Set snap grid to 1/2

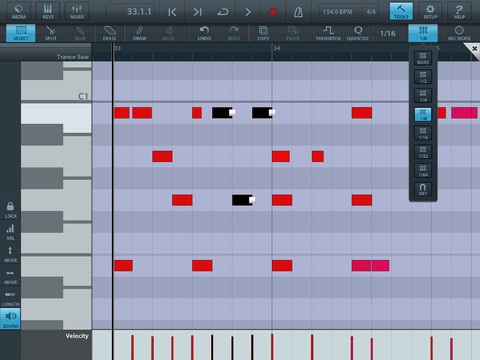423,77
